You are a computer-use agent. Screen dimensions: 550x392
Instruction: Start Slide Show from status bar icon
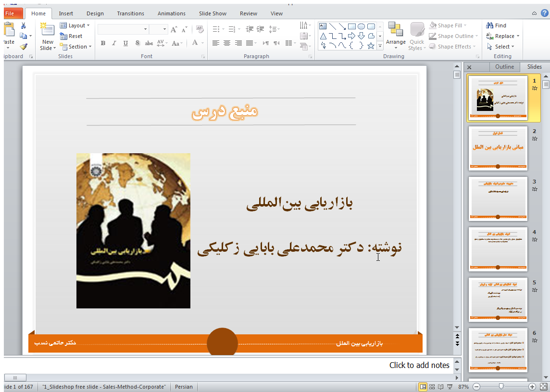tap(450, 387)
